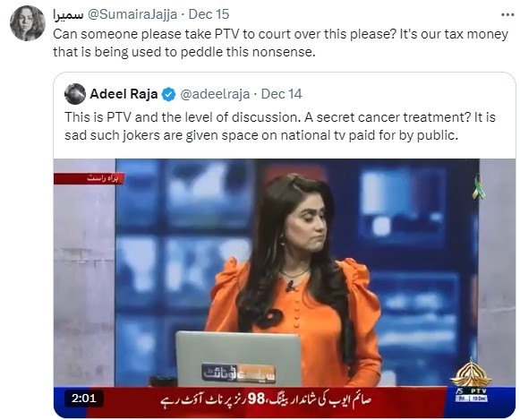Click the Dec 15 tweet timestamp
The image size is (520, 420).
(209, 14)
